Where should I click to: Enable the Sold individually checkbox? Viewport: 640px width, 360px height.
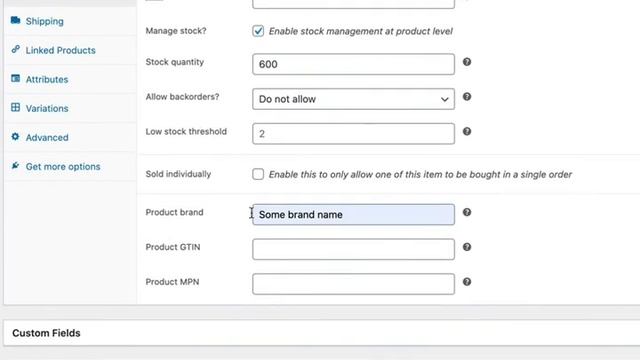pos(258,174)
